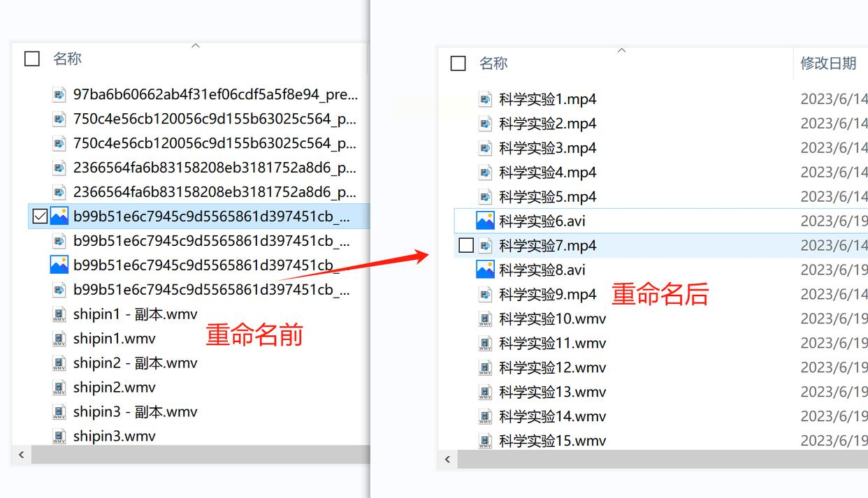Click the WMV icon of 科学实验15.wmv
The image size is (868, 498).
pos(485,441)
